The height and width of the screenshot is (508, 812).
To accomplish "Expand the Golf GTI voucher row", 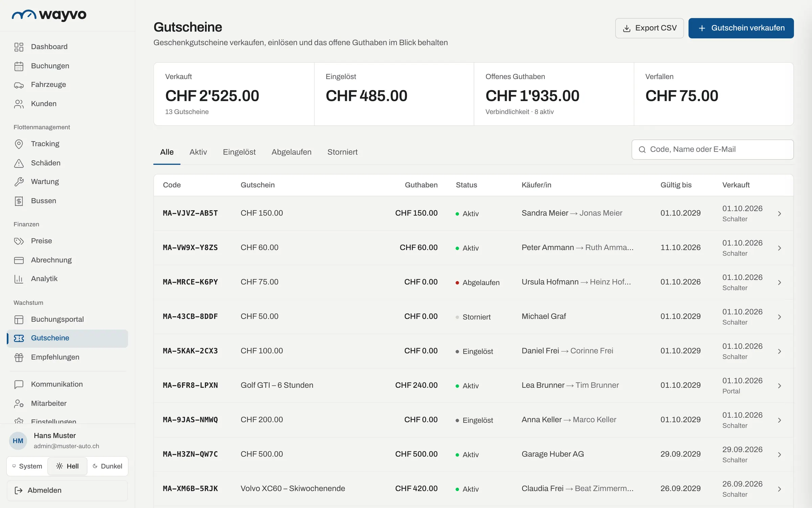I will (780, 386).
